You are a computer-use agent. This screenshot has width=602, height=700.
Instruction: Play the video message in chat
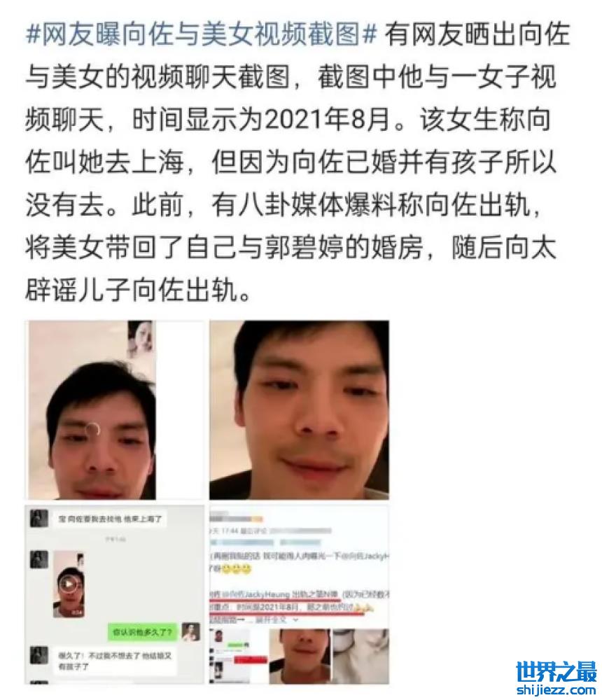(69, 584)
